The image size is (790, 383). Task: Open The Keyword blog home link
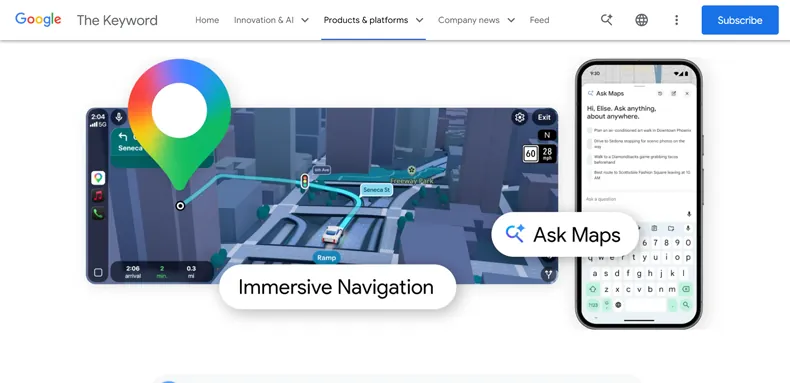(117, 20)
